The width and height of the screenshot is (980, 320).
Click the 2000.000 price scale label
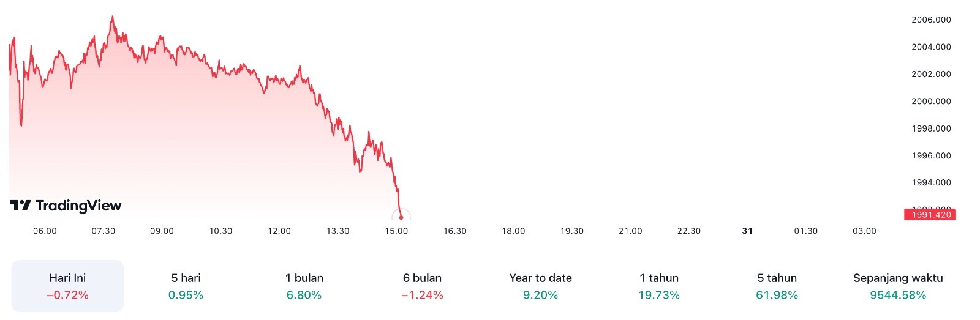[x=931, y=102]
